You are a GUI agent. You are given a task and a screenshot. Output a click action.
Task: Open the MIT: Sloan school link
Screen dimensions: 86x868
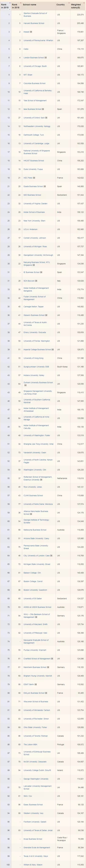[28, 75]
